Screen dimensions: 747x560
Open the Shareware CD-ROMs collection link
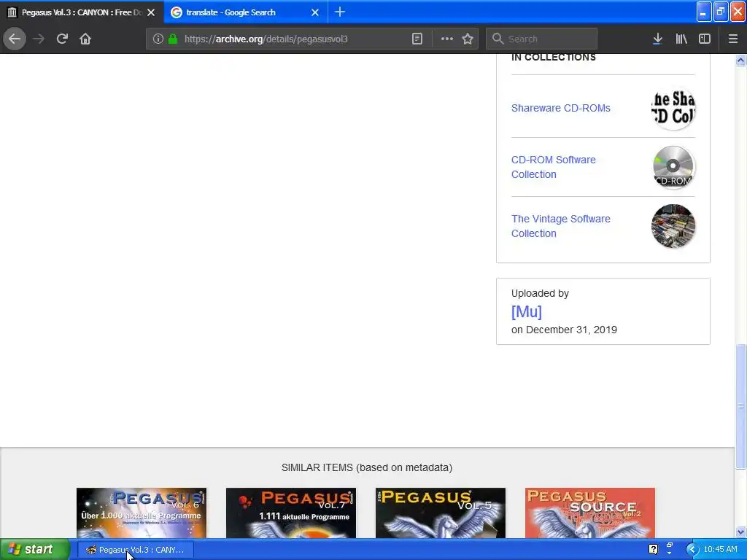click(x=561, y=108)
